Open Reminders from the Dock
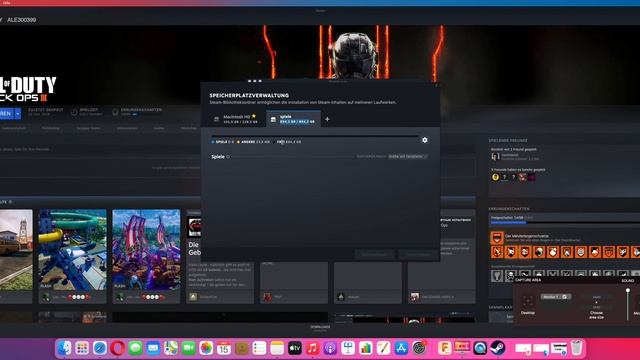This screenshot has height=360, width=640. [x=259, y=348]
